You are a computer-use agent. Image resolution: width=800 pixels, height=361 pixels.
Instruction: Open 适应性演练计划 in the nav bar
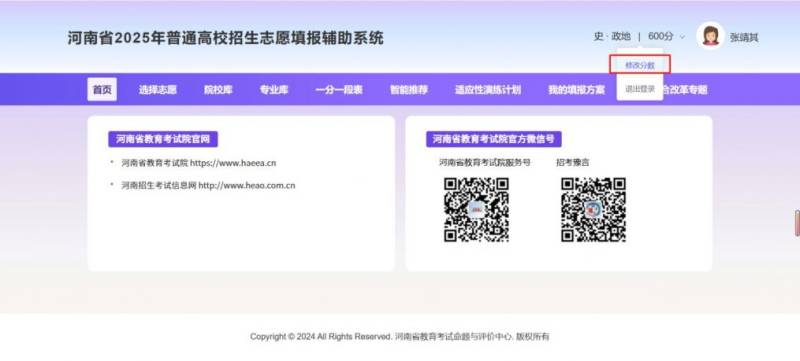[x=488, y=90]
